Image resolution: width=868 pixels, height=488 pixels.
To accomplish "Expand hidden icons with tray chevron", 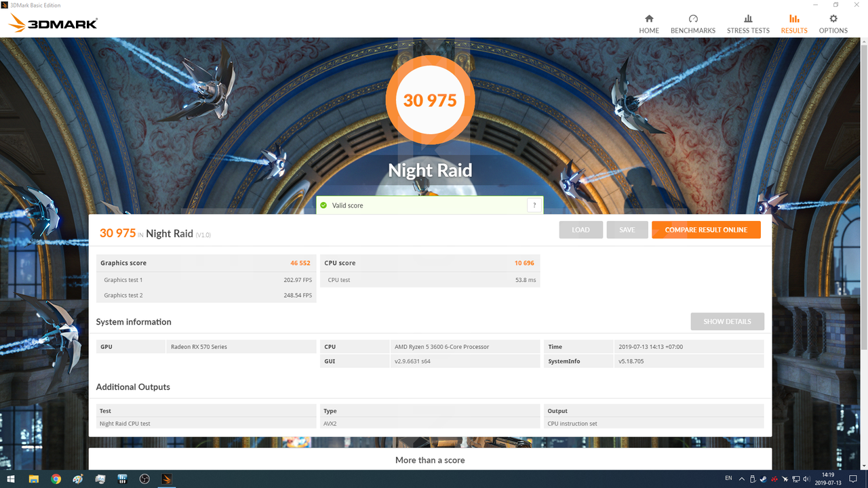I will [742, 479].
